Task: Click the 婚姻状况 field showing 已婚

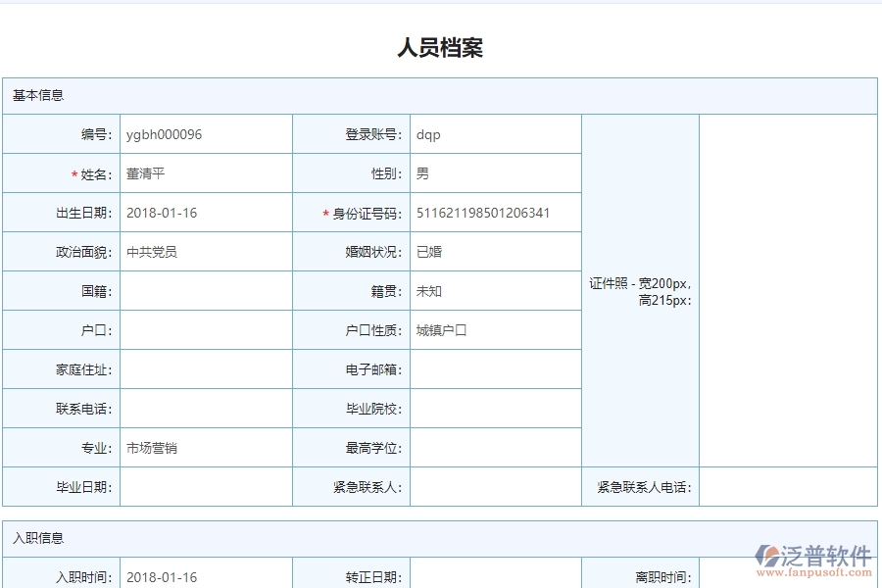Action: point(493,252)
